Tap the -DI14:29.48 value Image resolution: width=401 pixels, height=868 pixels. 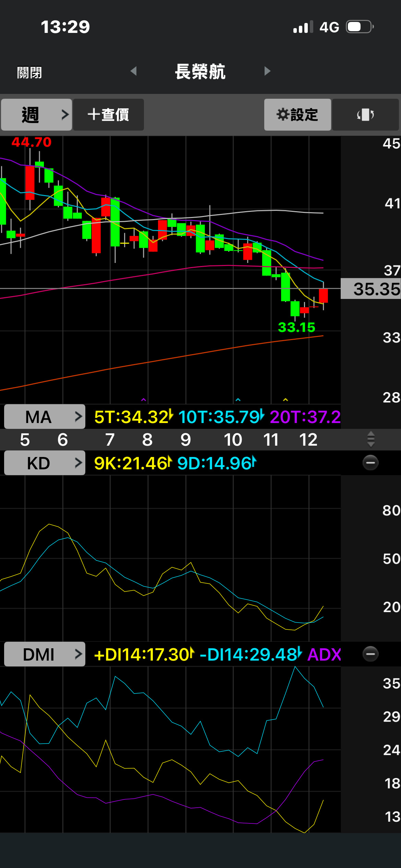(251, 654)
